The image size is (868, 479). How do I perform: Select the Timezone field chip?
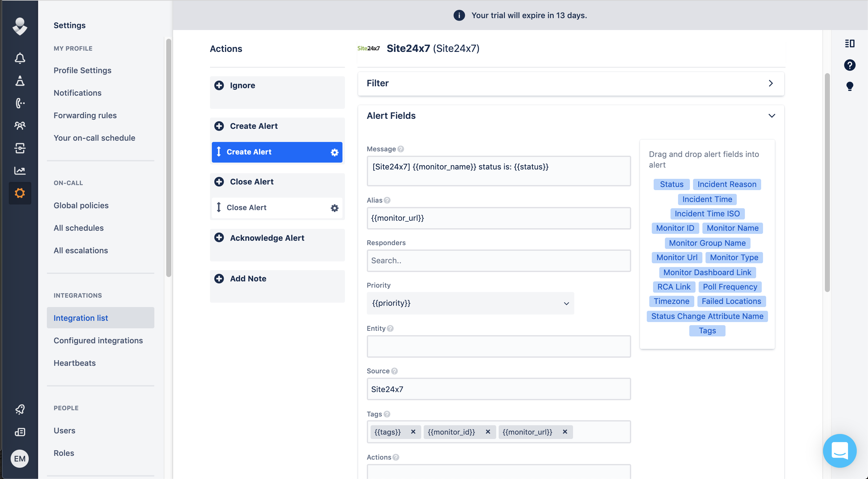tap(671, 301)
